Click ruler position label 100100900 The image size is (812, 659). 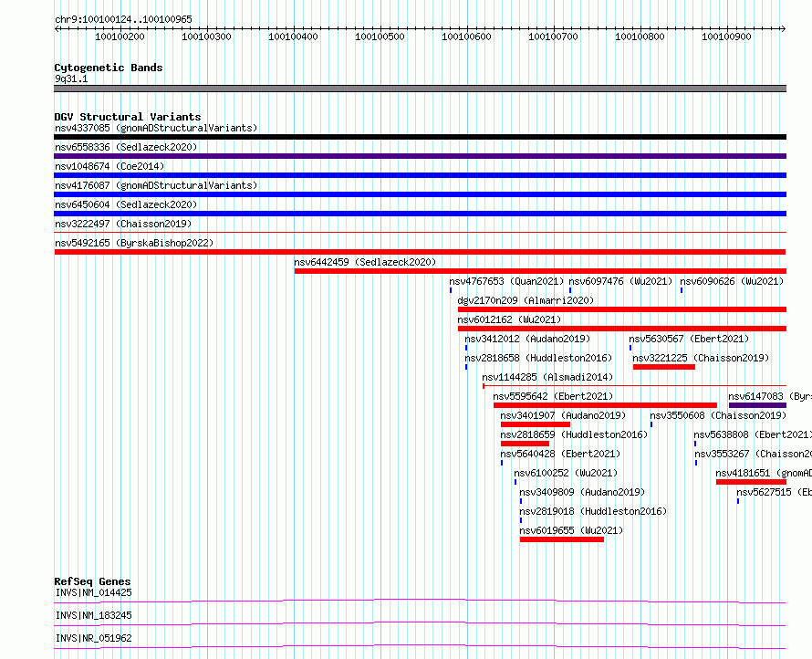tap(726, 37)
